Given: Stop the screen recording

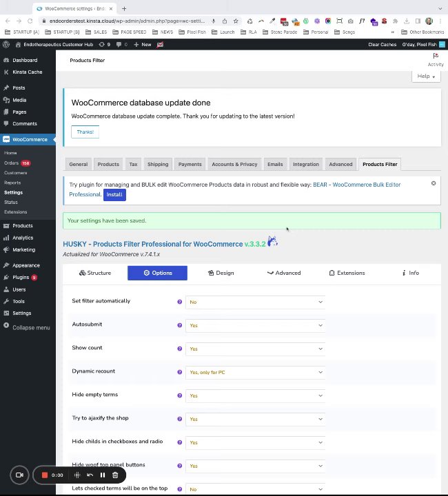Looking at the screenshot, I should (45, 475).
